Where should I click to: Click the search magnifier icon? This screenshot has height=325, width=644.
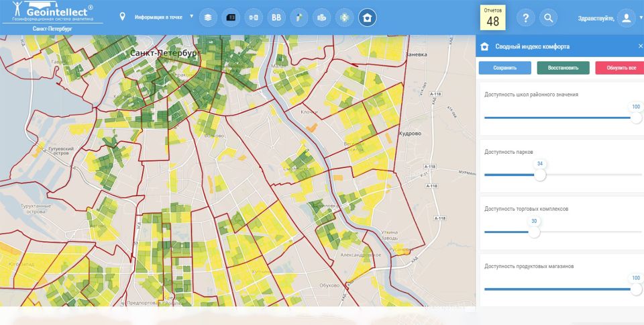click(x=549, y=18)
